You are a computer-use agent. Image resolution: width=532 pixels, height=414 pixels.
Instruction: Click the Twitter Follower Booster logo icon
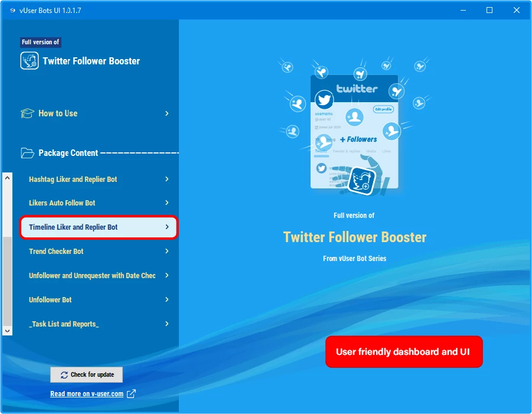pos(30,61)
